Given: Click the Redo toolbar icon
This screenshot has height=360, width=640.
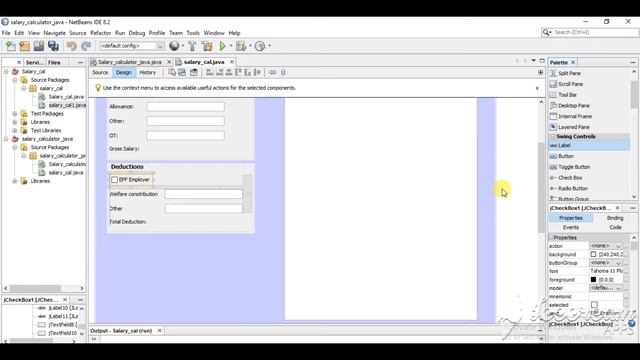Looking at the screenshot, I should [x=86, y=46].
